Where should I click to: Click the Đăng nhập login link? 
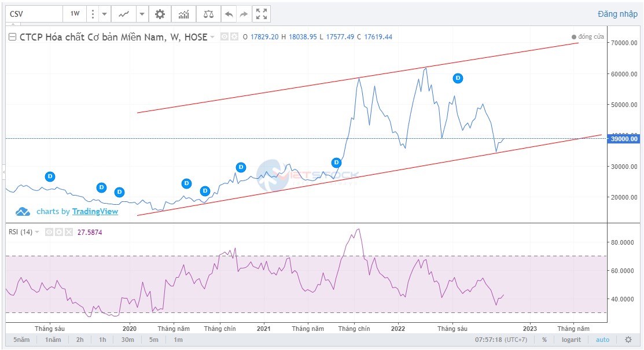[x=617, y=14]
